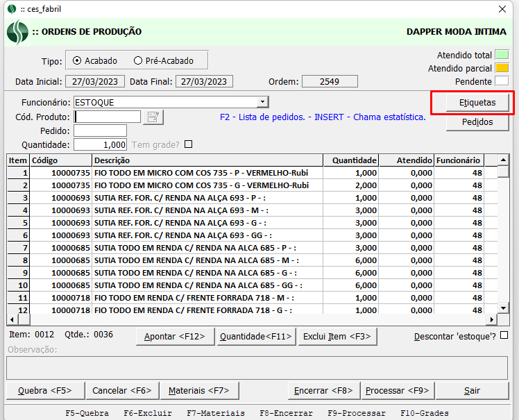Image resolution: width=519 pixels, height=420 pixels.
Task: Click the Funcionário column header in grid
Action: [x=459, y=160]
